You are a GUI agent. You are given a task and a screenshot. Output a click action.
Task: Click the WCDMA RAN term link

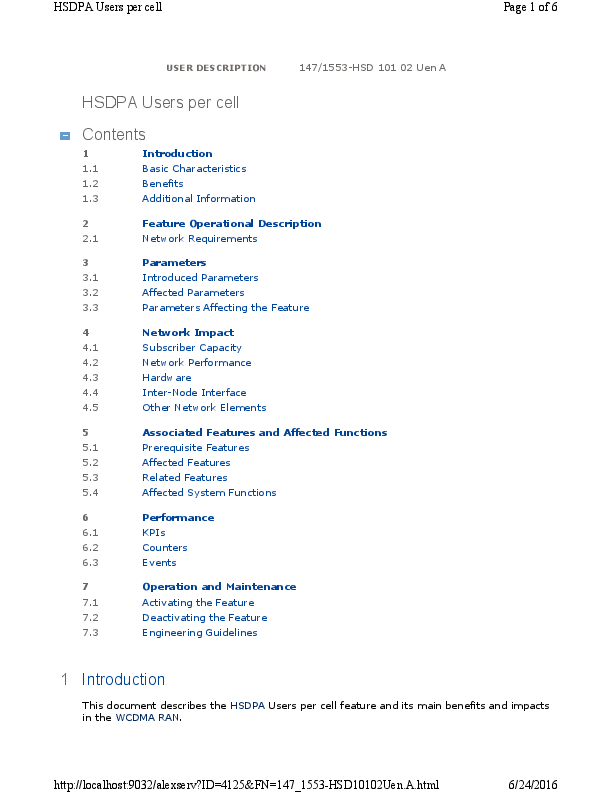[x=147, y=718]
